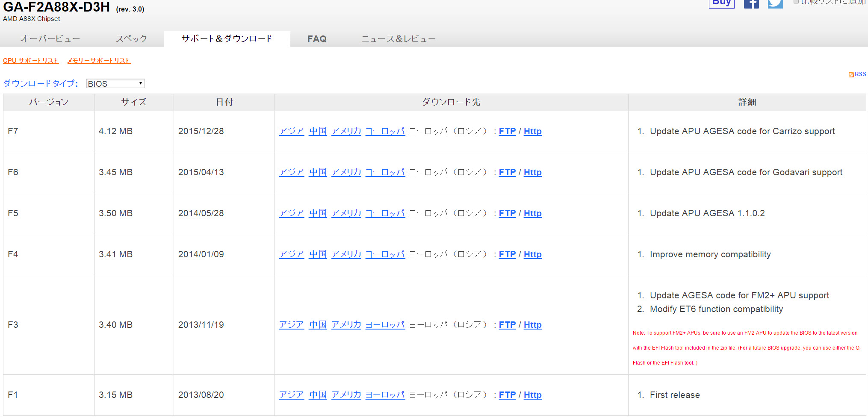
Task: Click the Twitter share icon
Action: click(775, 3)
